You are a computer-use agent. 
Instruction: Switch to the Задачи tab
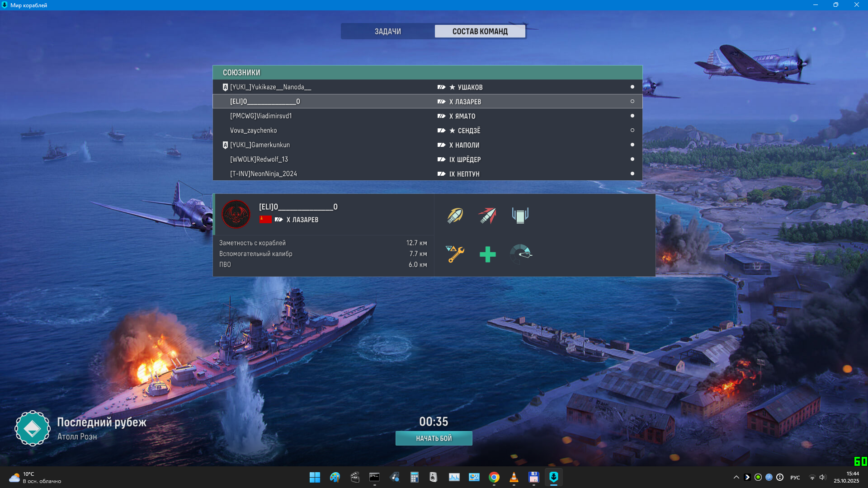point(387,31)
